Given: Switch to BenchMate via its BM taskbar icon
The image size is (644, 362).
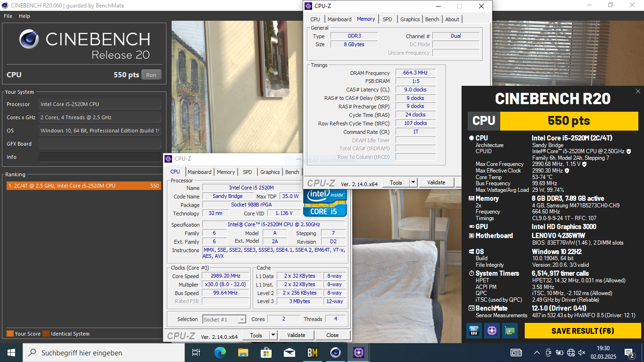Looking at the screenshot, I should 312,352.
